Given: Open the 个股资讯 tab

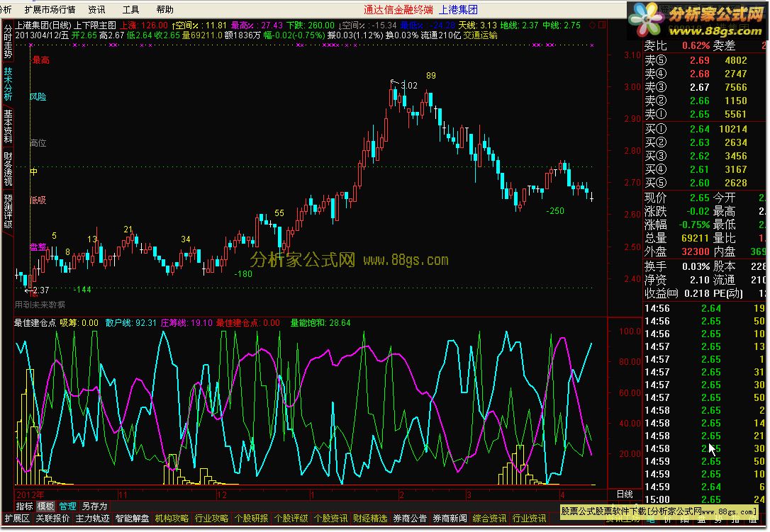Looking at the screenshot, I should 330,519.
